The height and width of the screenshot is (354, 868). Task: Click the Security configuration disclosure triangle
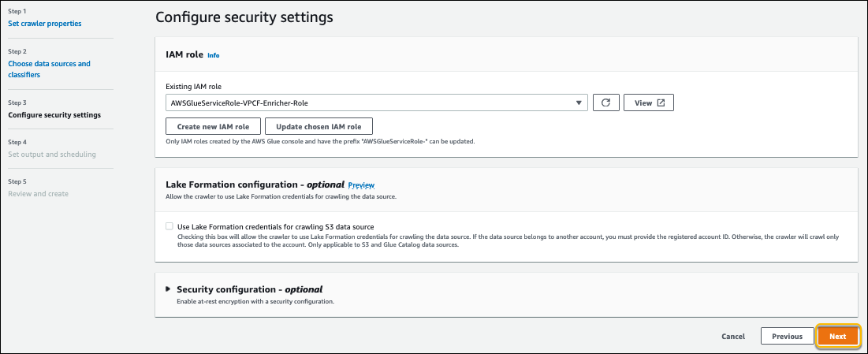(168, 289)
